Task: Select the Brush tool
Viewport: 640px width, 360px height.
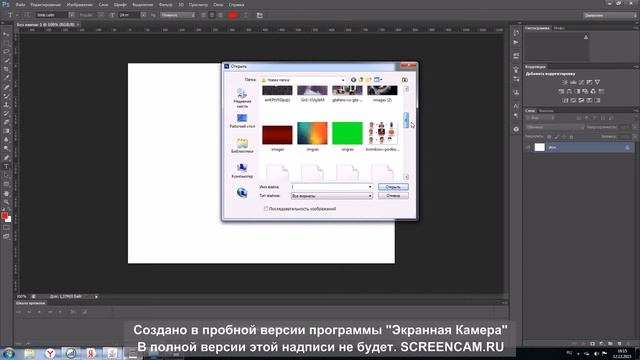Action: (6, 96)
